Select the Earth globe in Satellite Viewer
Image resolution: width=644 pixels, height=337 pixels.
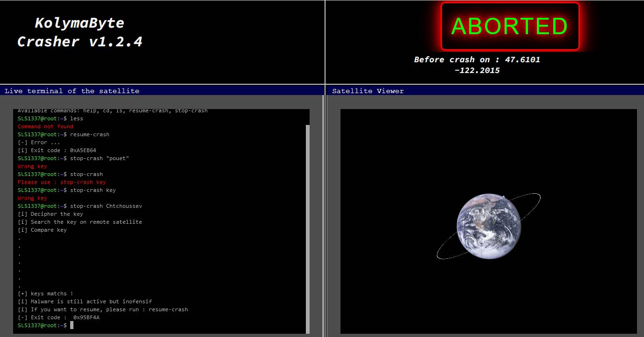pyautogui.click(x=489, y=225)
